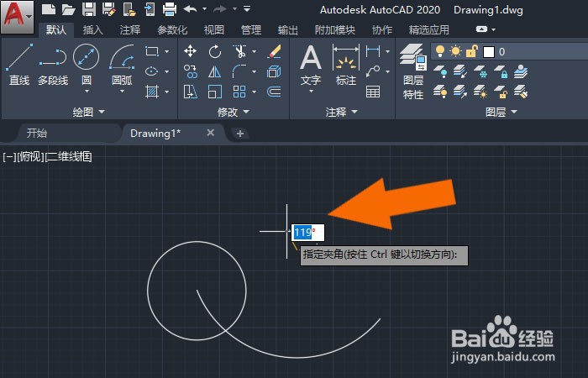Image resolution: width=588 pixels, height=378 pixels.
Task: Select the Explode tool
Action: point(275,71)
